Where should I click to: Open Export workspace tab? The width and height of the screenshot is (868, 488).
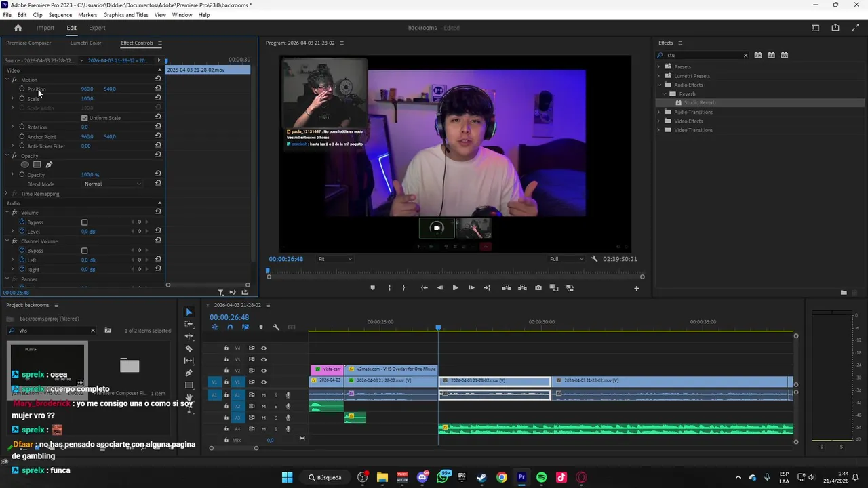97,28
